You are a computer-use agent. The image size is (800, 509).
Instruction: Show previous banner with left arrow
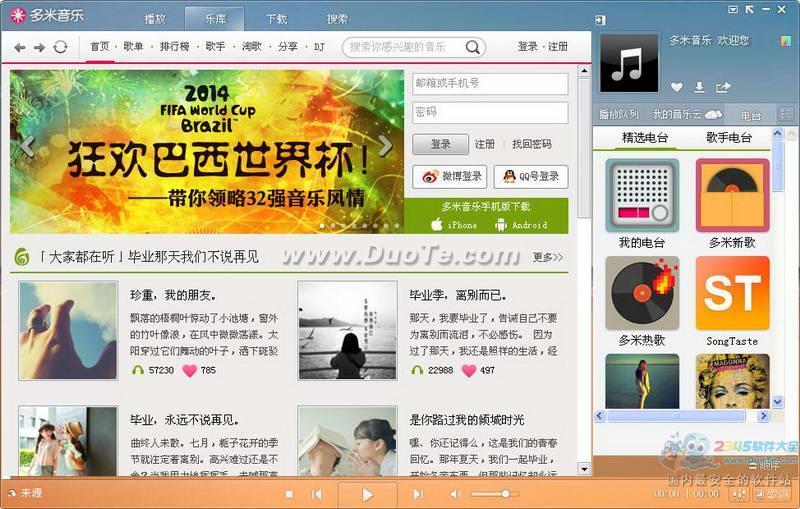[28, 146]
